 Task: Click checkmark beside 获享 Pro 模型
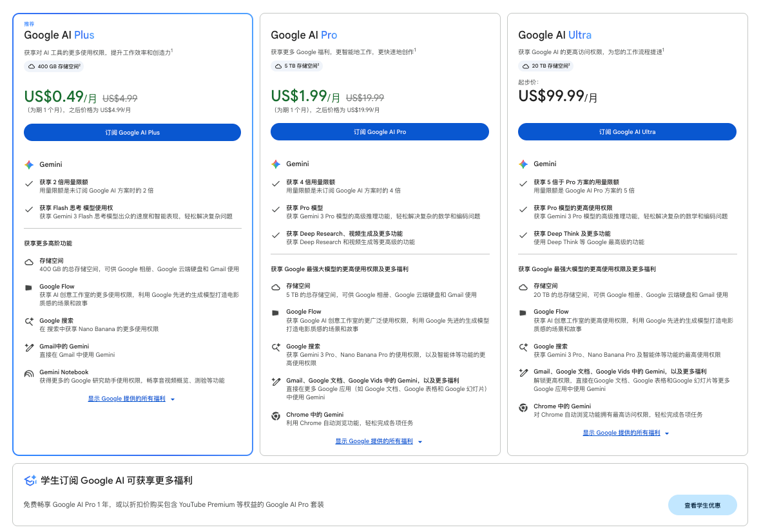(x=276, y=209)
